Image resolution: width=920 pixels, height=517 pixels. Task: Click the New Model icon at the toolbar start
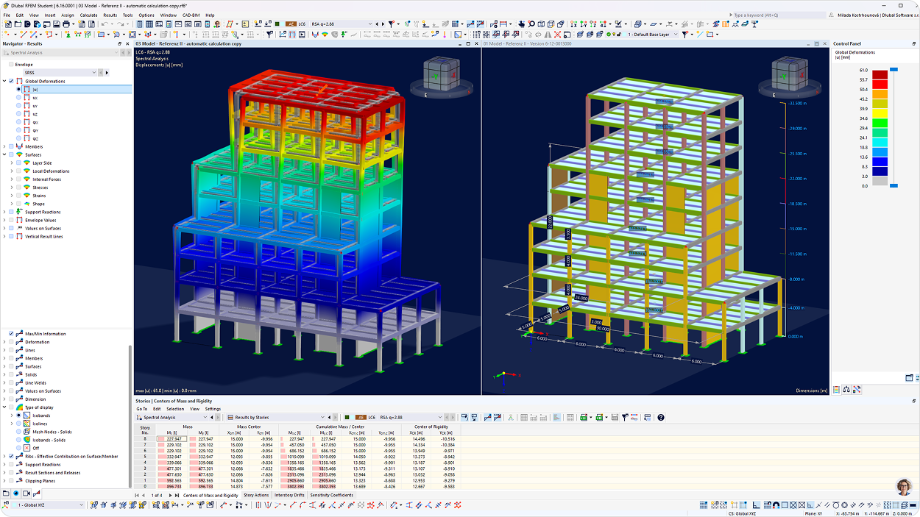click(x=8, y=24)
